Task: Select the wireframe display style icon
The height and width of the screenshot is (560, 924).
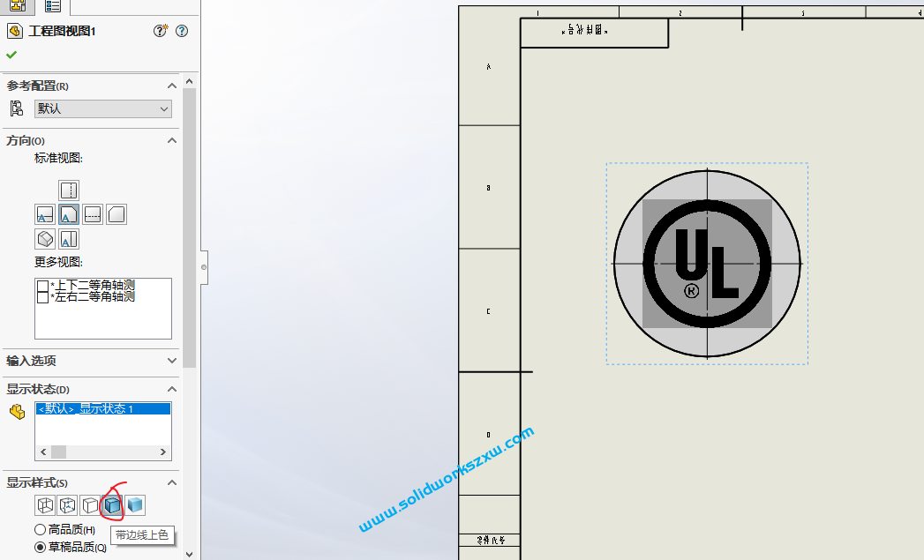Action: (45, 505)
